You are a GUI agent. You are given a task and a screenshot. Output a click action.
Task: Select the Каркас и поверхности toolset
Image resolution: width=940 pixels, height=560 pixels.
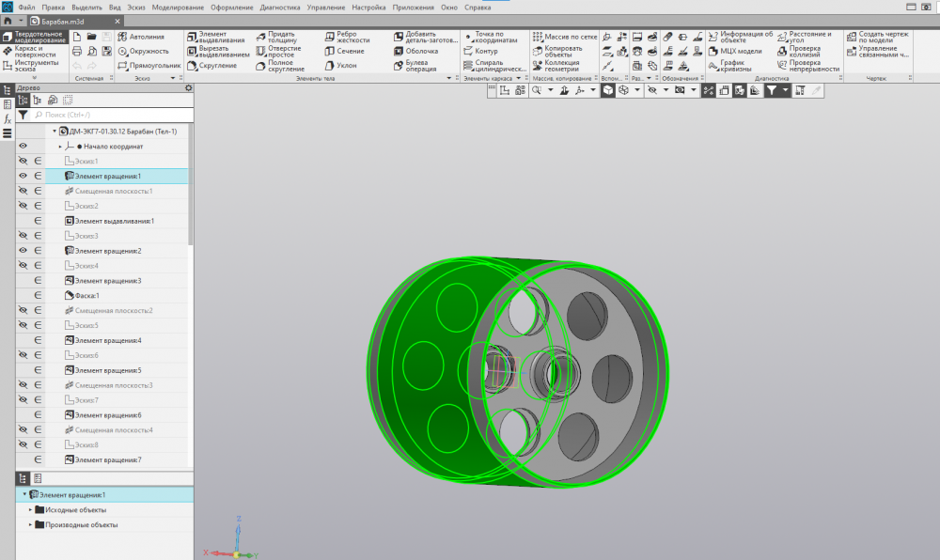click(x=34, y=51)
